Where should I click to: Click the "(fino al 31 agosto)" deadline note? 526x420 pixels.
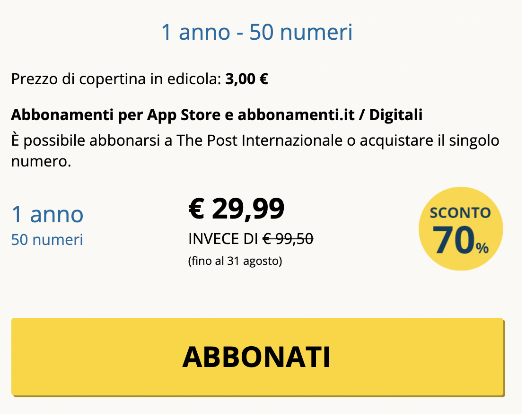pyautogui.click(x=235, y=261)
